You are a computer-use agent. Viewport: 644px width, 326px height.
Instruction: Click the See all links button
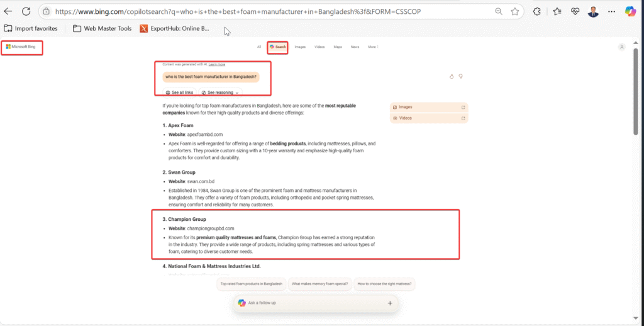coord(180,93)
